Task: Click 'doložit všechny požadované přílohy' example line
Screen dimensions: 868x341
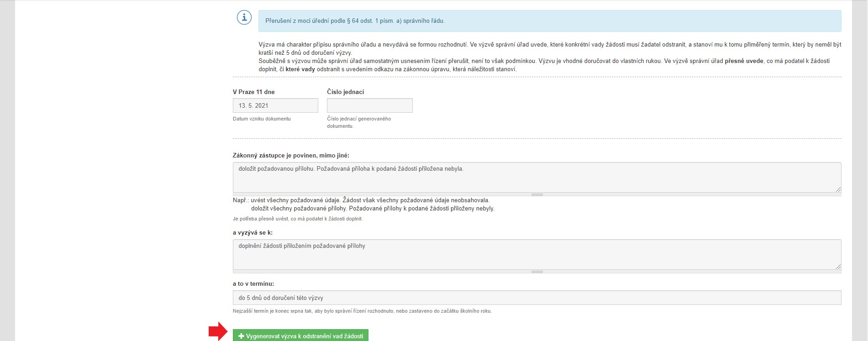Action: click(x=373, y=208)
